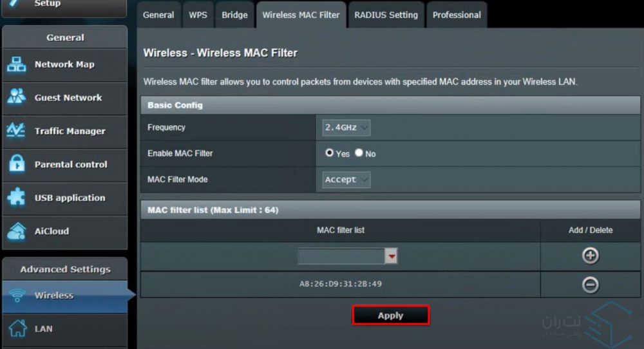Image resolution: width=644 pixels, height=349 pixels.
Task: Expand the MAC Filter Mode dropdown
Action: point(346,180)
